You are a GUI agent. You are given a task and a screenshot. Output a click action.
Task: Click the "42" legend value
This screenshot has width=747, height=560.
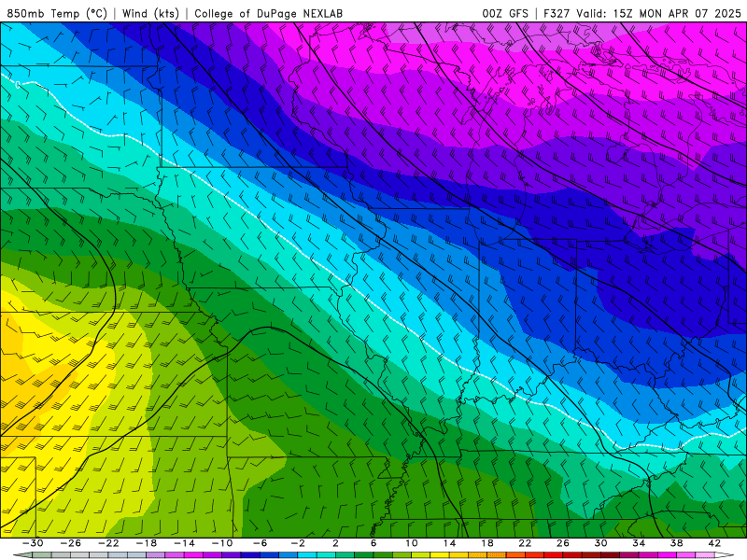click(x=714, y=543)
